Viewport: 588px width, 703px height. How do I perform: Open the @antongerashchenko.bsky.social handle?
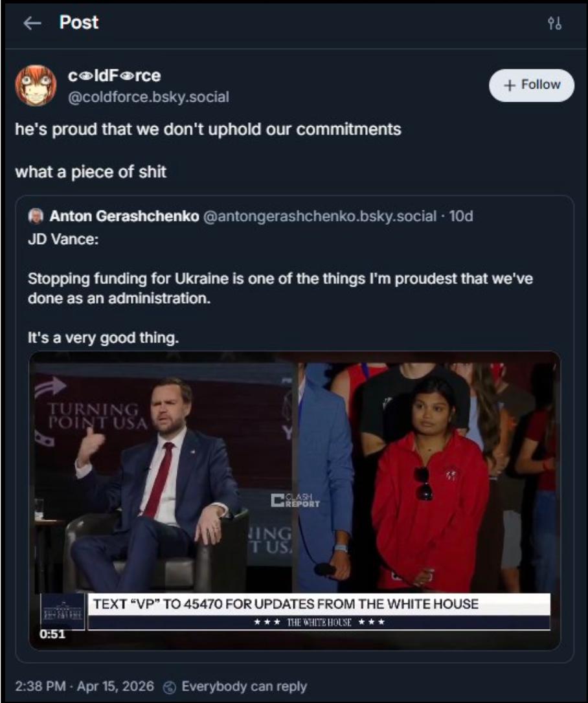[320, 216]
